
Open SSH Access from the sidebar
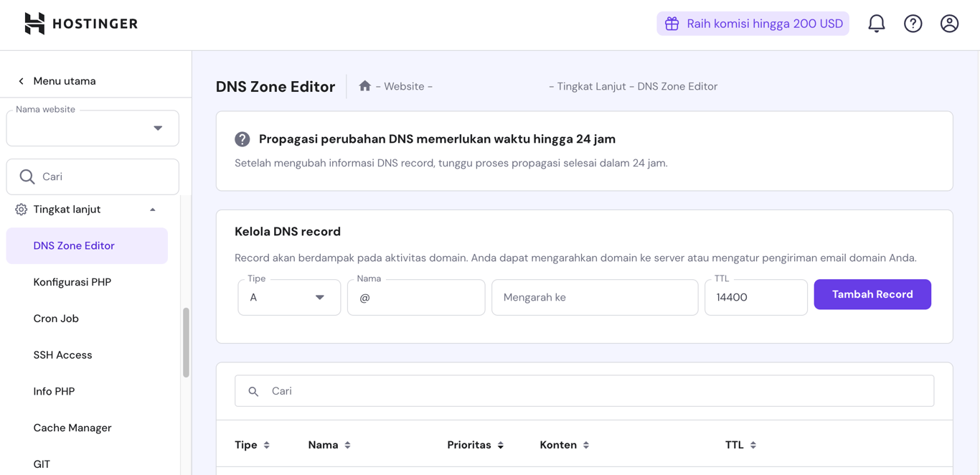(x=62, y=354)
